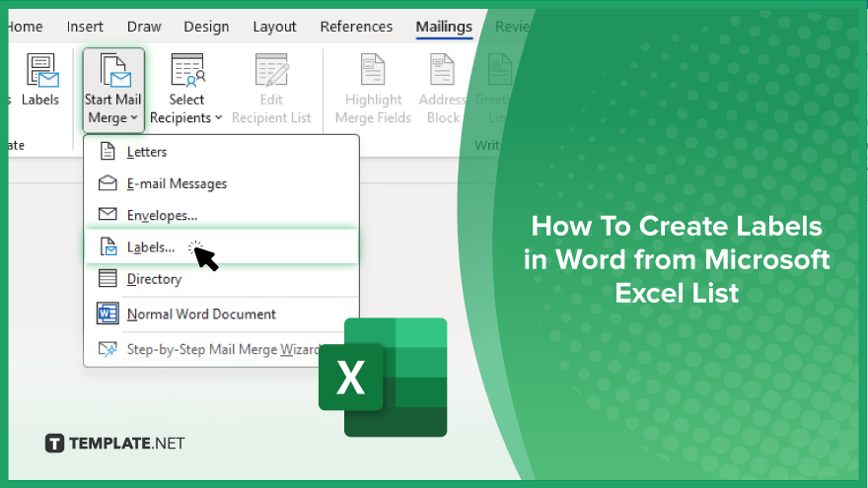Screen dimensions: 868x488
Task: Switch to the Insert tab
Action: point(85,27)
